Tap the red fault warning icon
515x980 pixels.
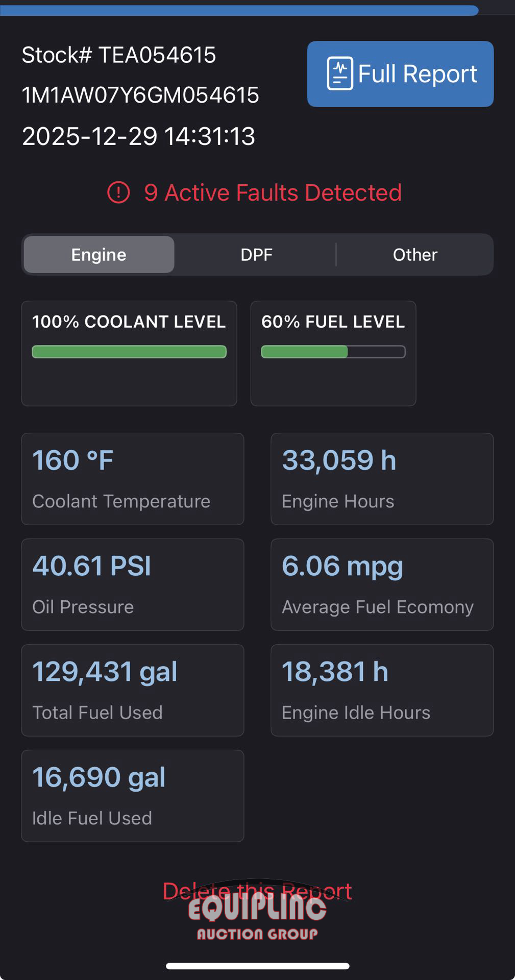(118, 193)
